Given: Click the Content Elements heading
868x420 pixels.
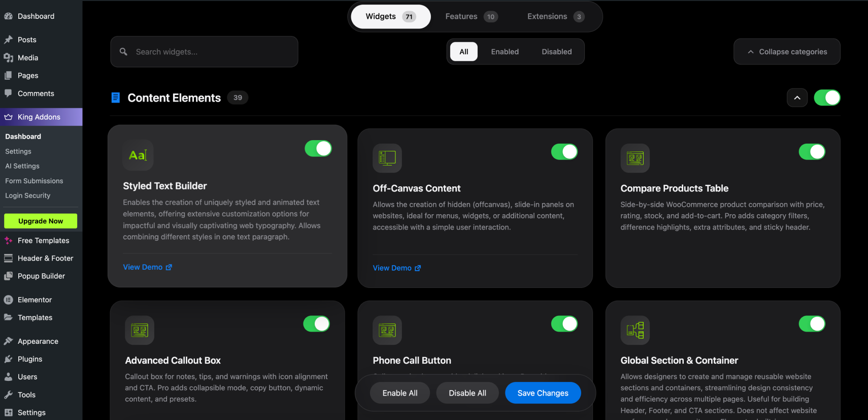Looking at the screenshot, I should (x=174, y=98).
